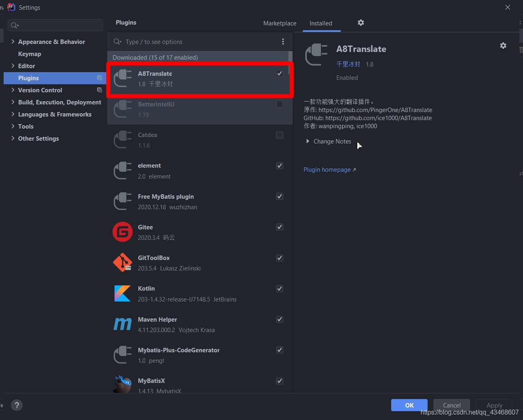Click the plugin list vertical scrollbar
This screenshot has width=523, height=420.
pos(290,62)
